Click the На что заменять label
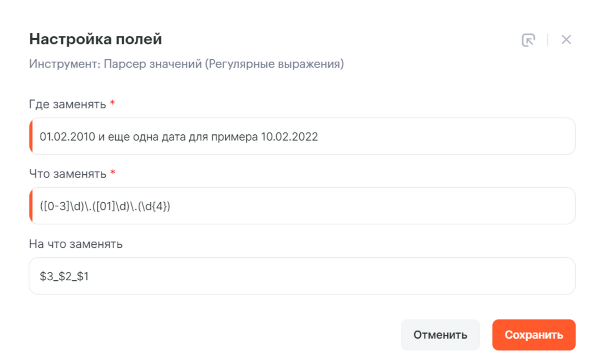This screenshot has height=364, width=601. pyautogui.click(x=76, y=244)
